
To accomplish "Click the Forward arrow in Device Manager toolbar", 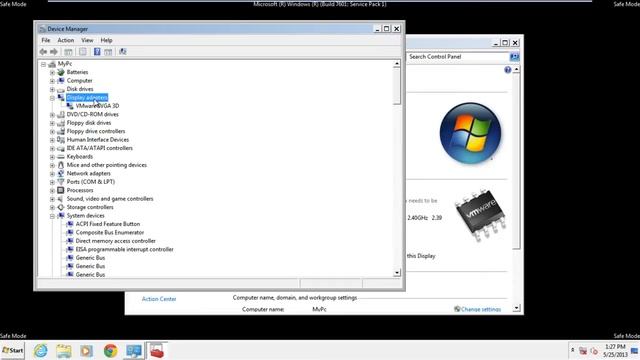I will [x=54, y=51].
